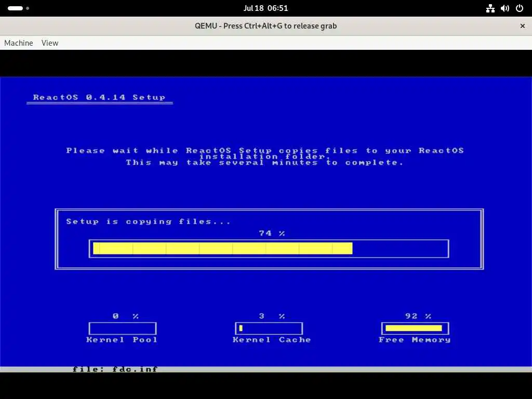Click the file copy progress bar
Screen dimensions: 532x399
(x=269, y=248)
